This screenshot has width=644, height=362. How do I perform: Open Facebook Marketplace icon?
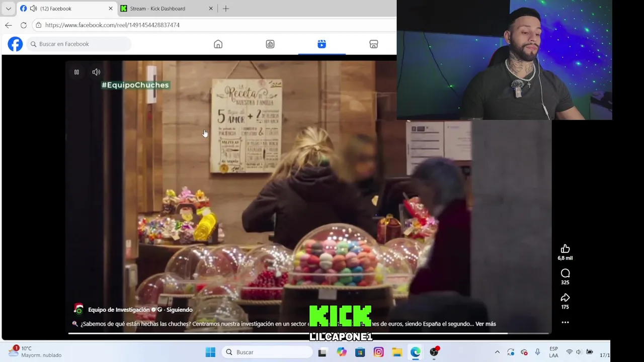click(373, 44)
